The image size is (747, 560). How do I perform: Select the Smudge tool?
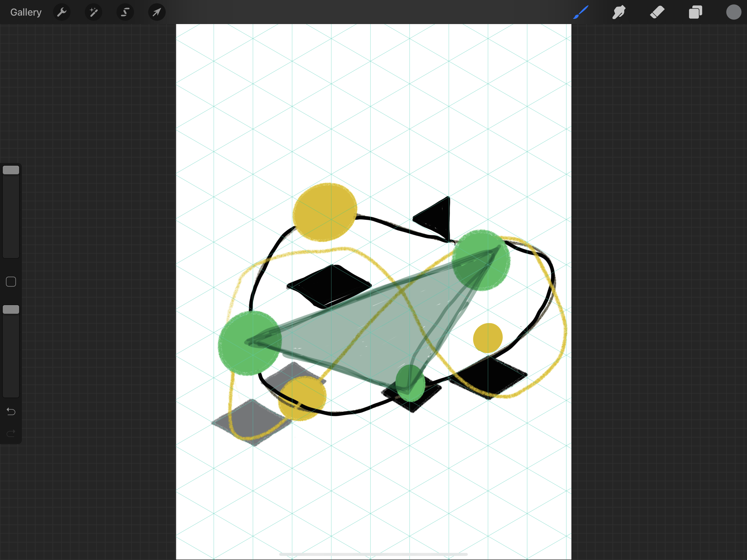619,12
